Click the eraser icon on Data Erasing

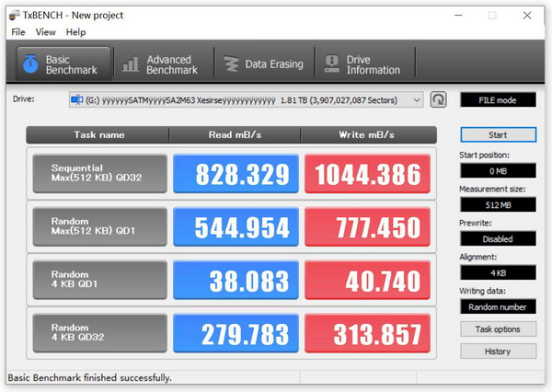[231, 63]
